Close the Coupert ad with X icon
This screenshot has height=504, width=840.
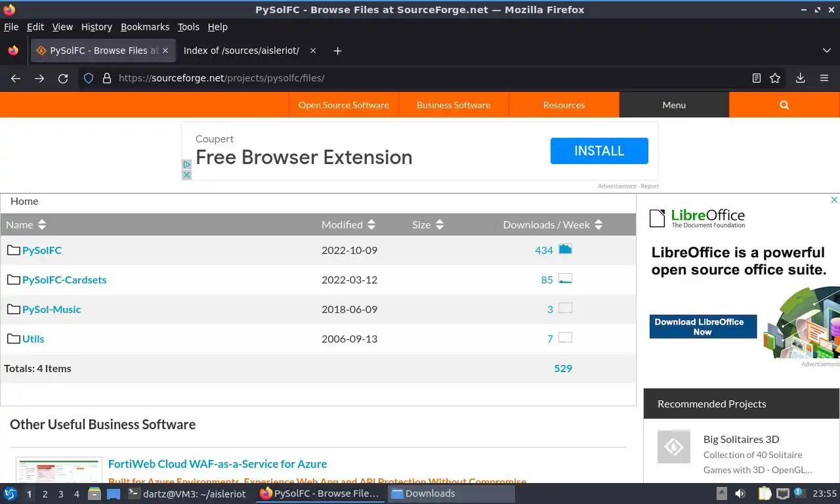[x=186, y=175]
